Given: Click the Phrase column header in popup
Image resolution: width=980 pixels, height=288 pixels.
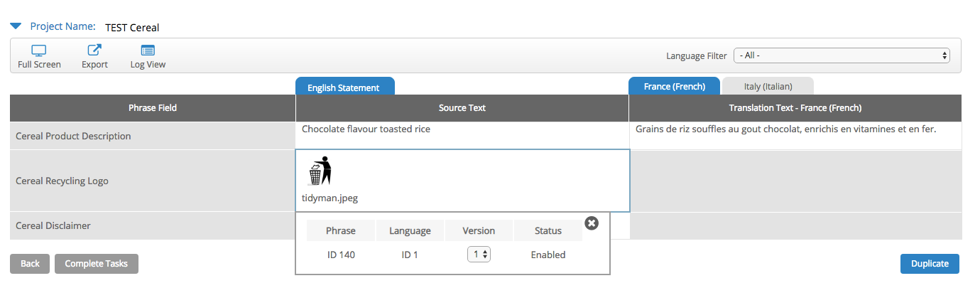Looking at the screenshot, I should tap(341, 230).
